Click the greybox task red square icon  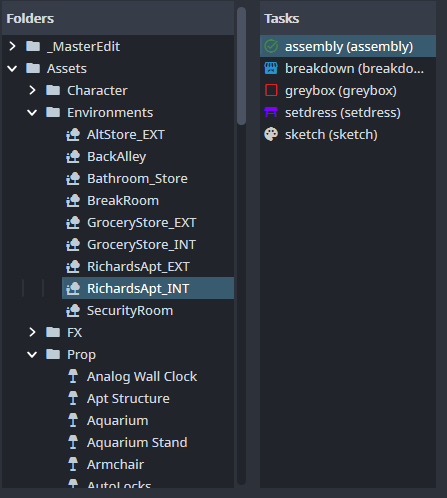point(271,90)
